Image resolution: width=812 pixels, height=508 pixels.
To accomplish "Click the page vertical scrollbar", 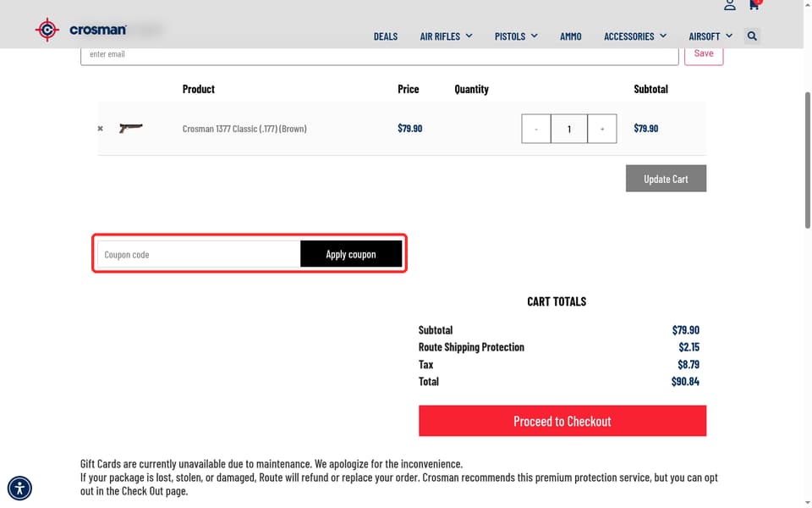I will [x=807, y=160].
